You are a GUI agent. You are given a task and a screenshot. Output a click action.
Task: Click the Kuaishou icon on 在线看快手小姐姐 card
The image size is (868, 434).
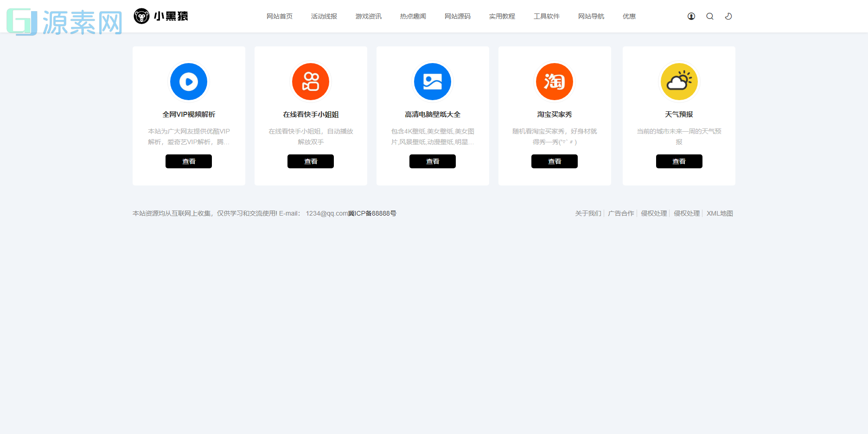(x=310, y=81)
